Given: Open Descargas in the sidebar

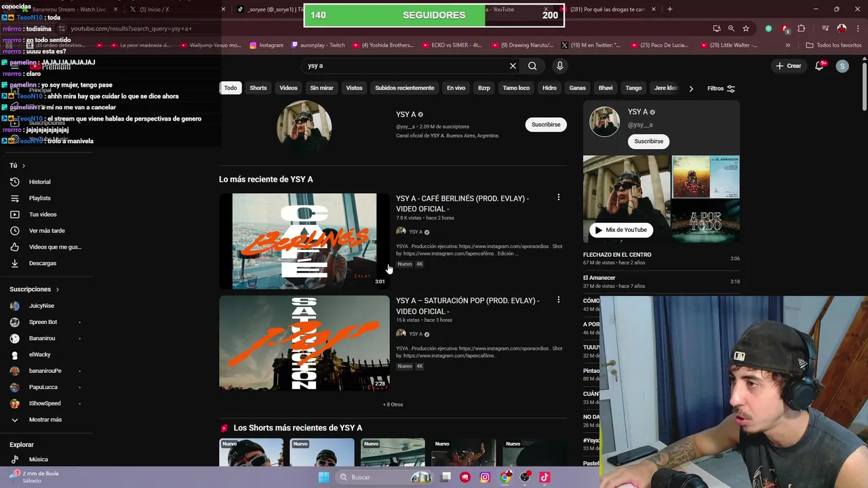Looking at the screenshot, I should (x=43, y=263).
